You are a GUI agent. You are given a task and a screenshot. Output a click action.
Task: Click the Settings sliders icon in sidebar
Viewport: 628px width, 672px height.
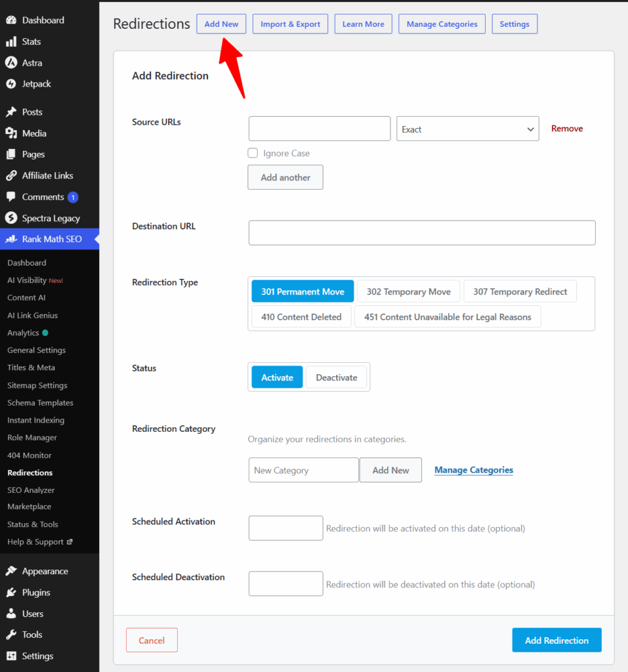coord(11,656)
